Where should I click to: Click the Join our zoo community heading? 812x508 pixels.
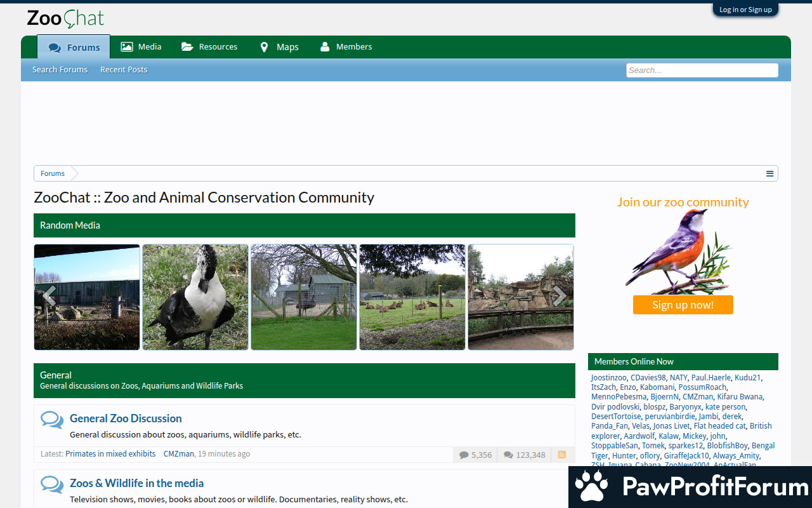[x=683, y=202]
